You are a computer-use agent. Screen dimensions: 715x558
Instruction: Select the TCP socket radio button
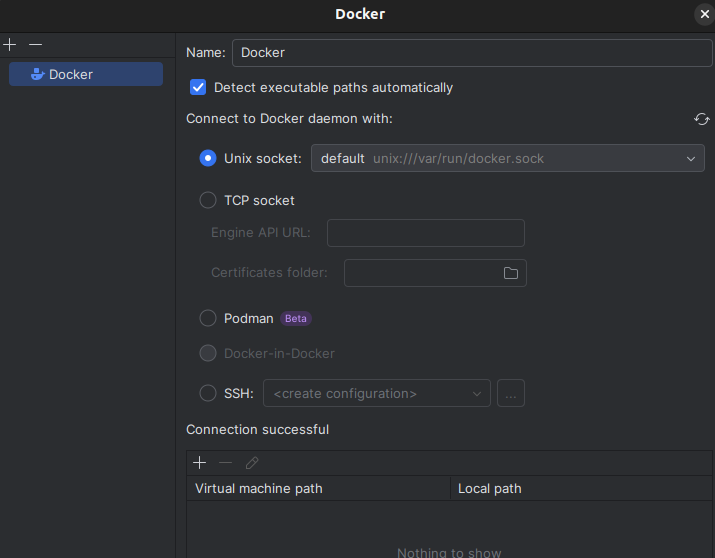[x=208, y=200]
